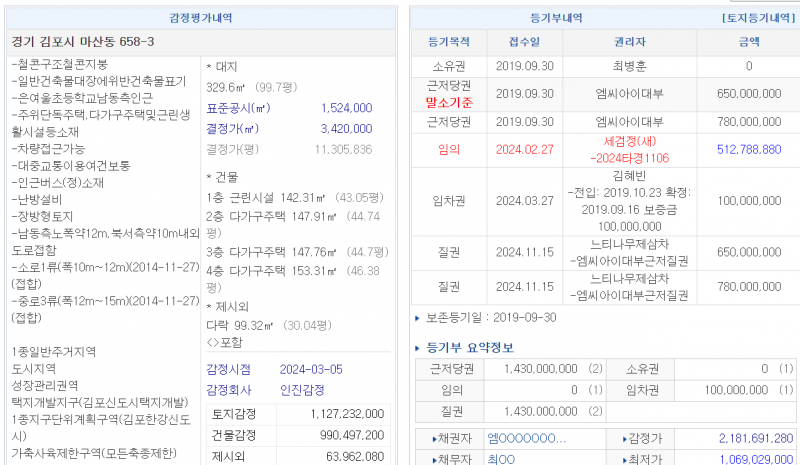Click the 접수일 column header
The image size is (800, 465).
(523, 42)
